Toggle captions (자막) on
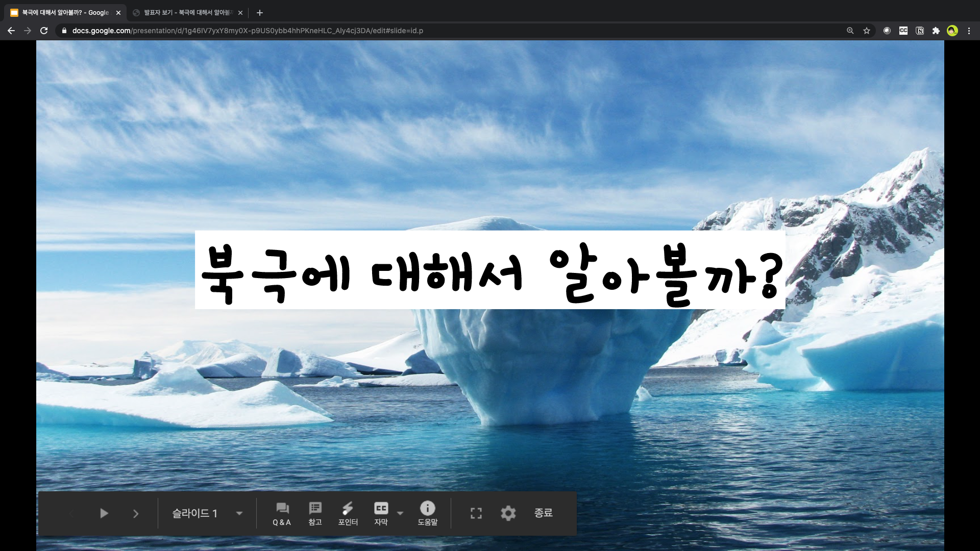The height and width of the screenshot is (551, 980). [x=381, y=513]
